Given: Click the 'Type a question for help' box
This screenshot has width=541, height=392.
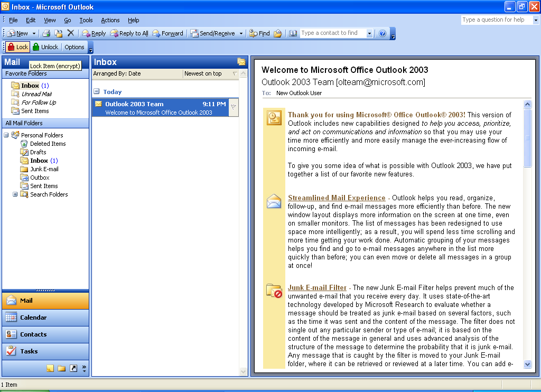Looking at the screenshot, I should click(x=497, y=20).
